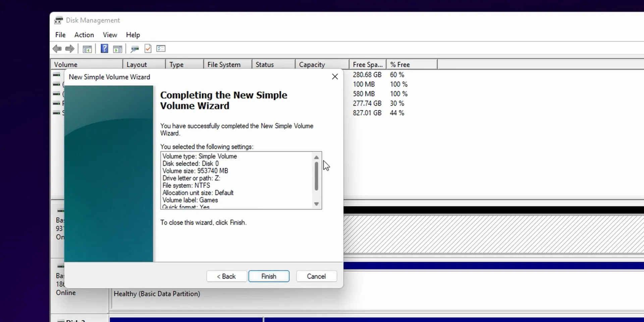Open the Help menu
This screenshot has width=644, height=322.
(133, 35)
